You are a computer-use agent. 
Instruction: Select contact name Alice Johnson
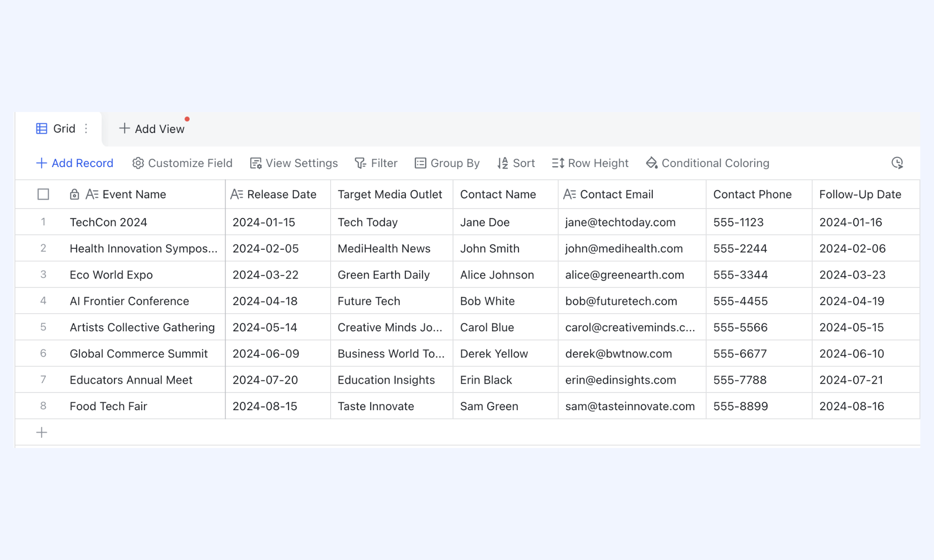506,275
